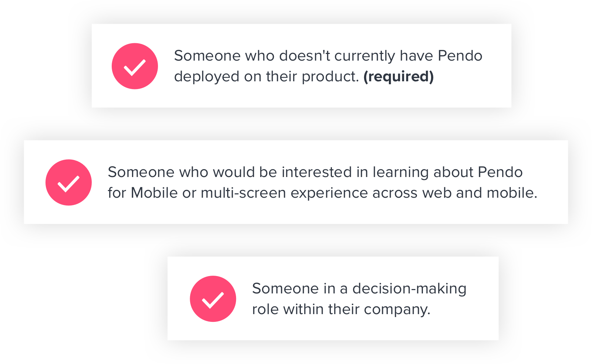
Task: Click the word "multi-screen" in the middle card
Action: [243, 193]
